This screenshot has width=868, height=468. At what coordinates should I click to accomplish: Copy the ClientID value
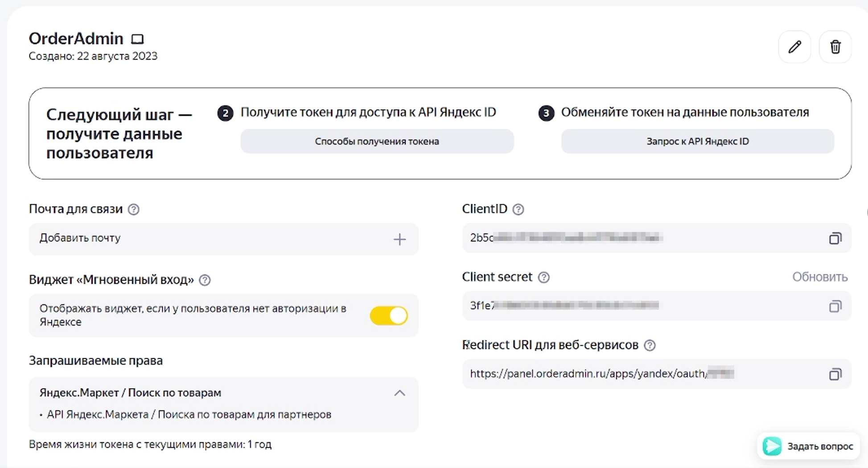coord(835,238)
